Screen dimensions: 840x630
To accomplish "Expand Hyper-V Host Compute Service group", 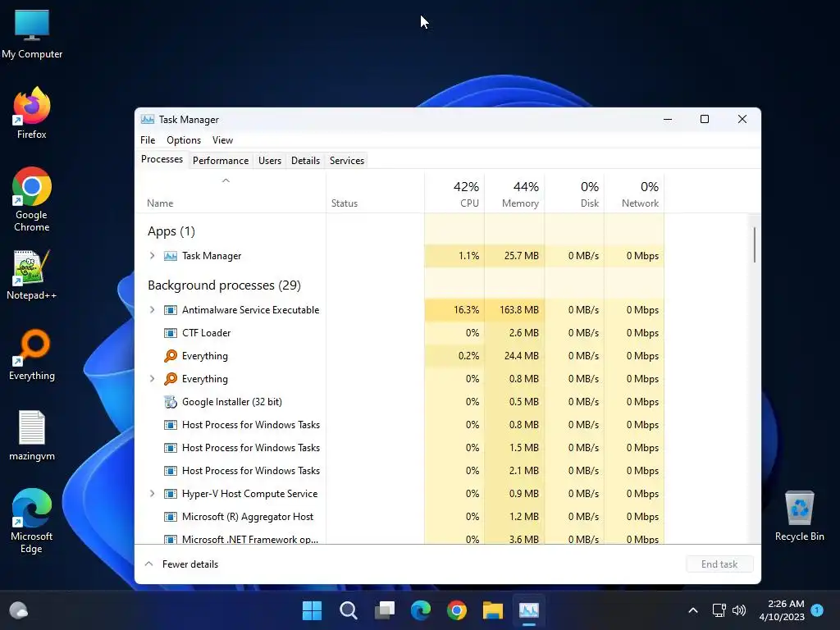I will tap(152, 494).
